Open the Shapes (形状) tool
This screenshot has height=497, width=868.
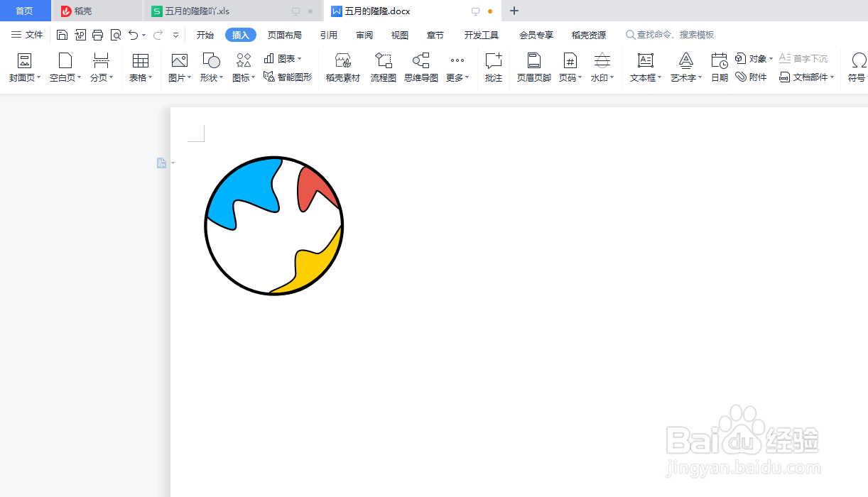coord(211,68)
